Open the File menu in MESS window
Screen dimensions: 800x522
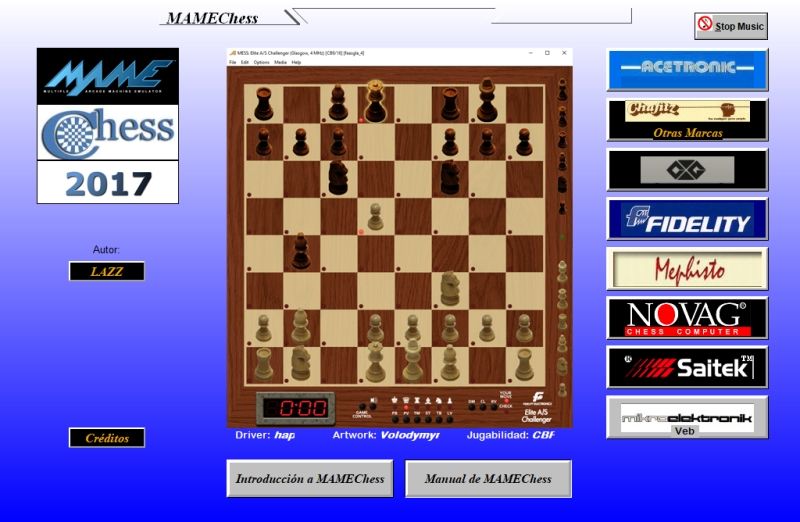(x=232, y=62)
